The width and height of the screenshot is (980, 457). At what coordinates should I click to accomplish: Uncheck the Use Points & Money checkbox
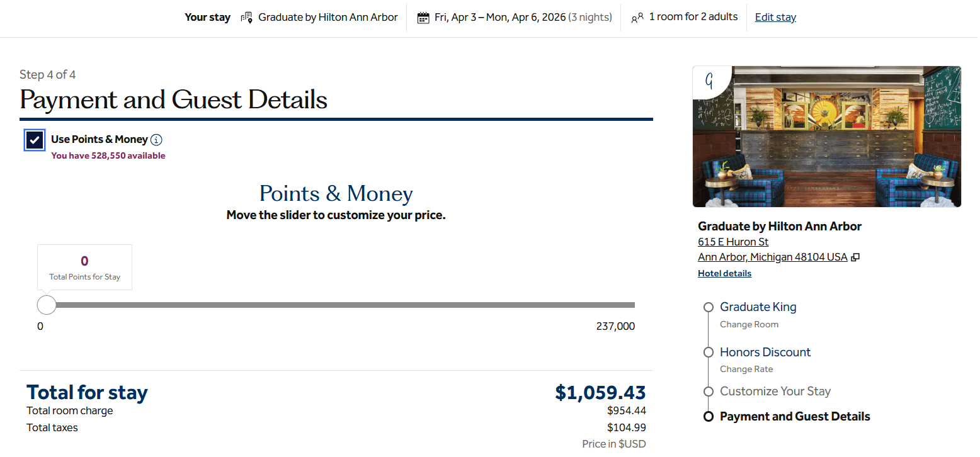click(x=35, y=140)
